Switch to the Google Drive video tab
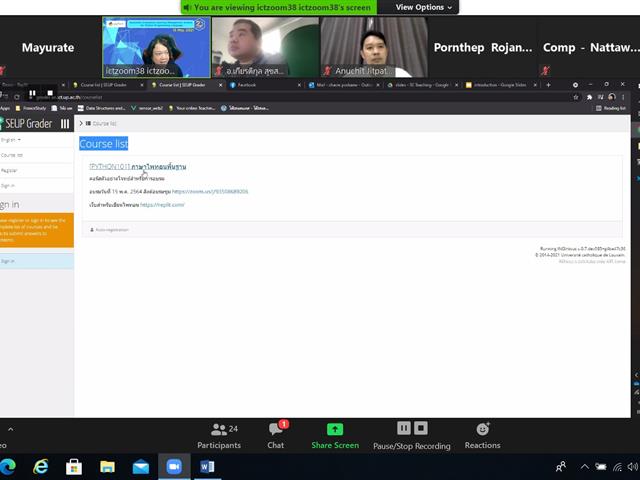Screen dimensions: 640x480 tap(422, 85)
